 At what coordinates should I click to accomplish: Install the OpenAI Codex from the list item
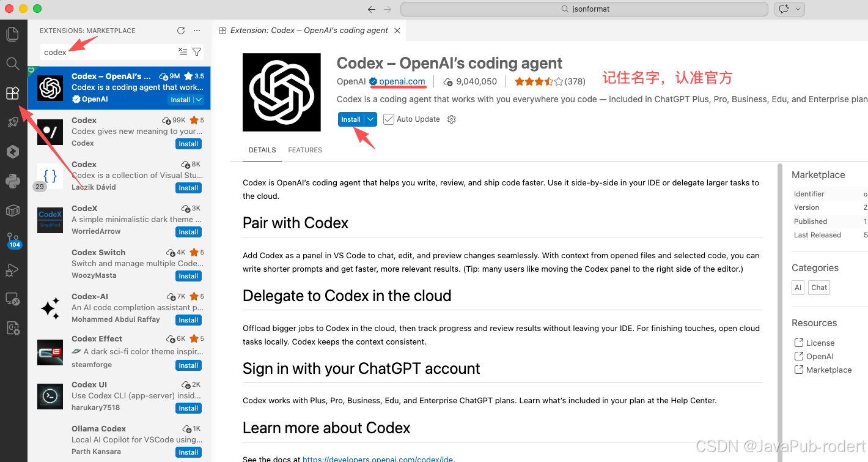click(x=180, y=100)
